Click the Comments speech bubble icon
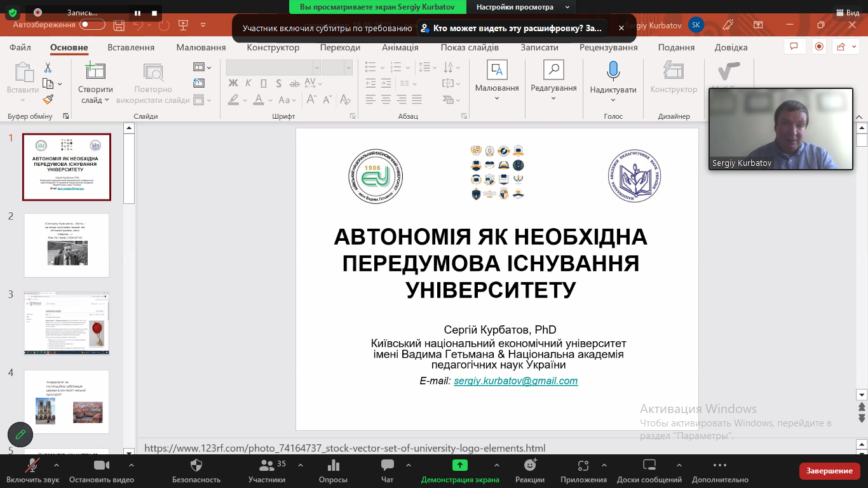 pyautogui.click(x=794, y=46)
